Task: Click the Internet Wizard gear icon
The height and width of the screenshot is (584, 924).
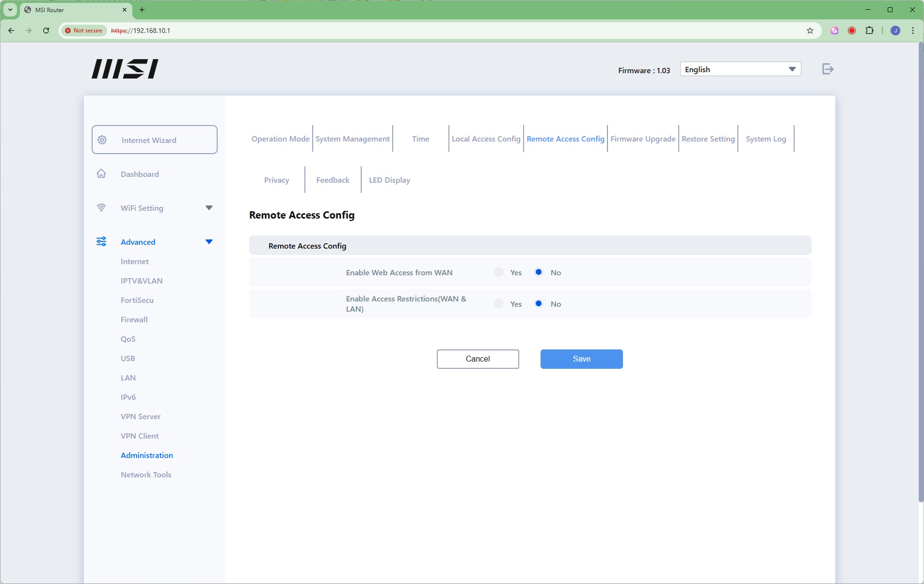Action: point(102,140)
